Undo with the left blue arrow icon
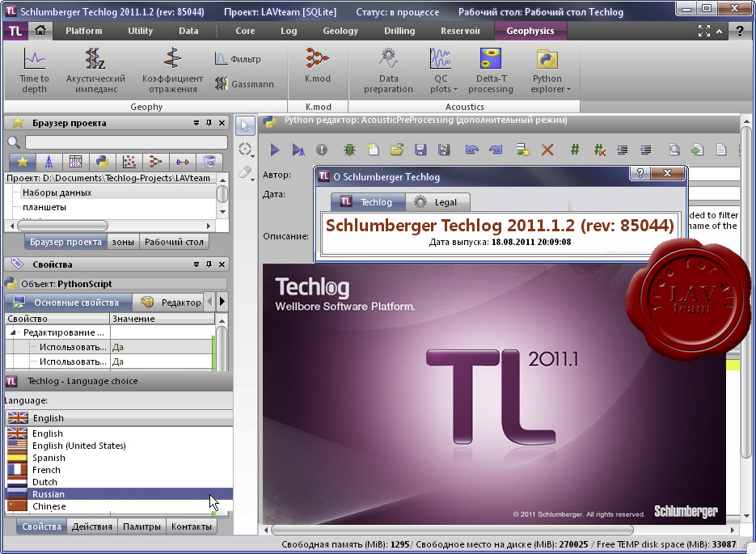Viewport: 756px width, 554px height. click(472, 150)
